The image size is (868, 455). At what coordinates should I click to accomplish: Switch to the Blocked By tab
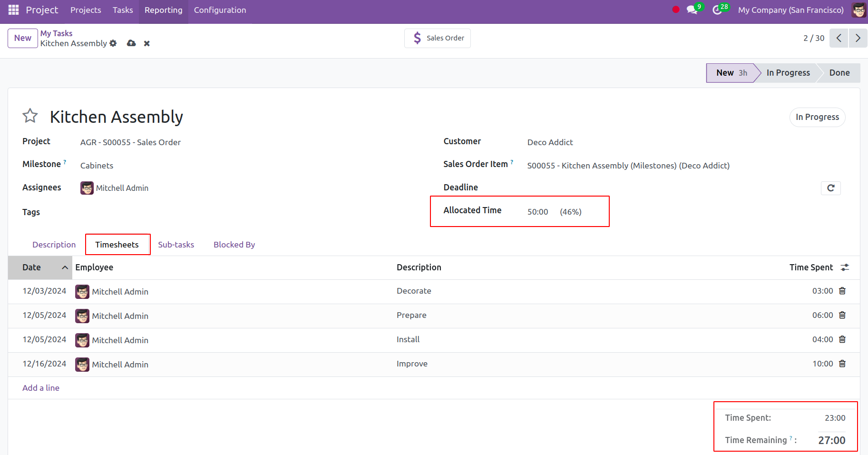point(234,245)
